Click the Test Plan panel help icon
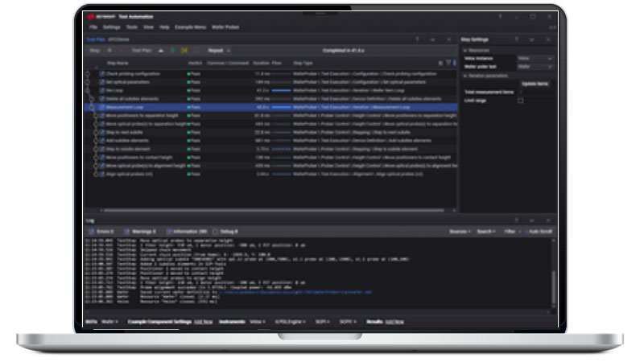The height and width of the screenshot is (362, 644). [417, 39]
